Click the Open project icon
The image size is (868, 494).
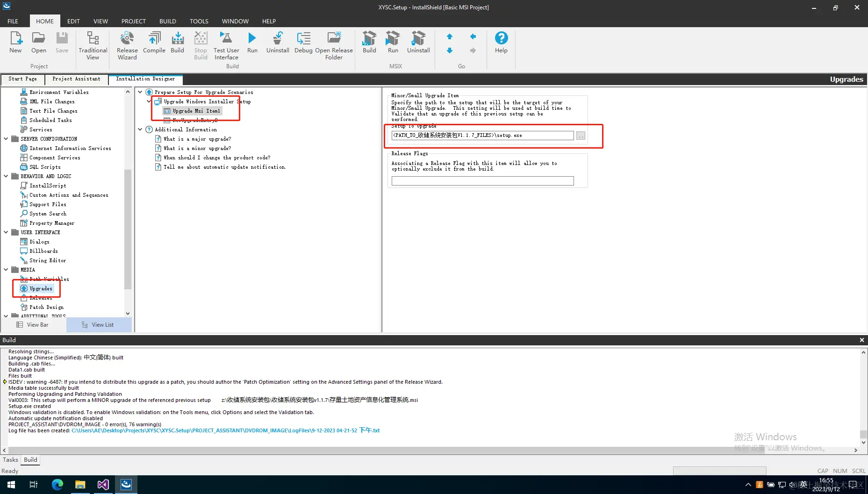39,42
